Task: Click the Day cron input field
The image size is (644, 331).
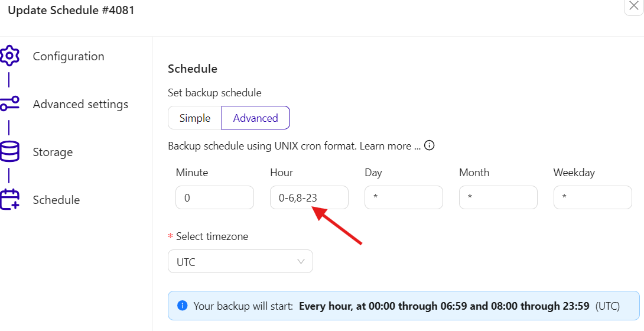Action: [404, 197]
